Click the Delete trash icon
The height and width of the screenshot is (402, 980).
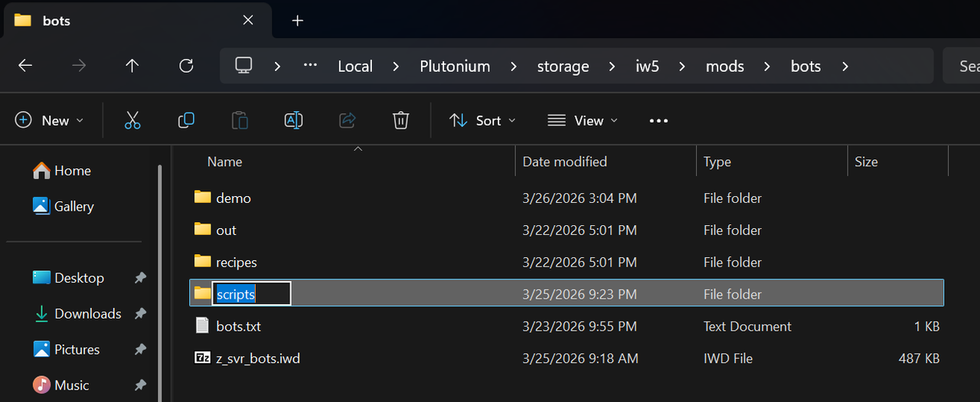(x=400, y=120)
